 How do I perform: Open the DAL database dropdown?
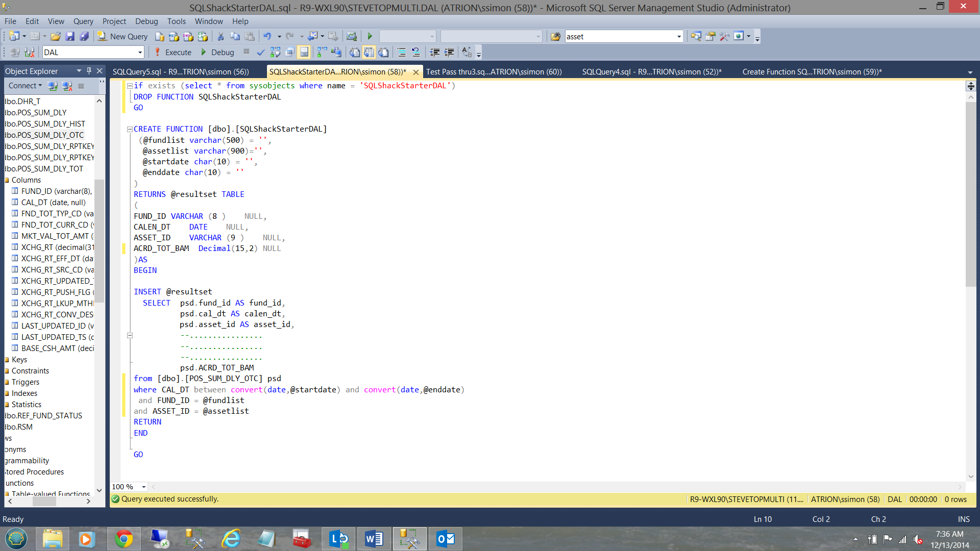pyautogui.click(x=140, y=52)
